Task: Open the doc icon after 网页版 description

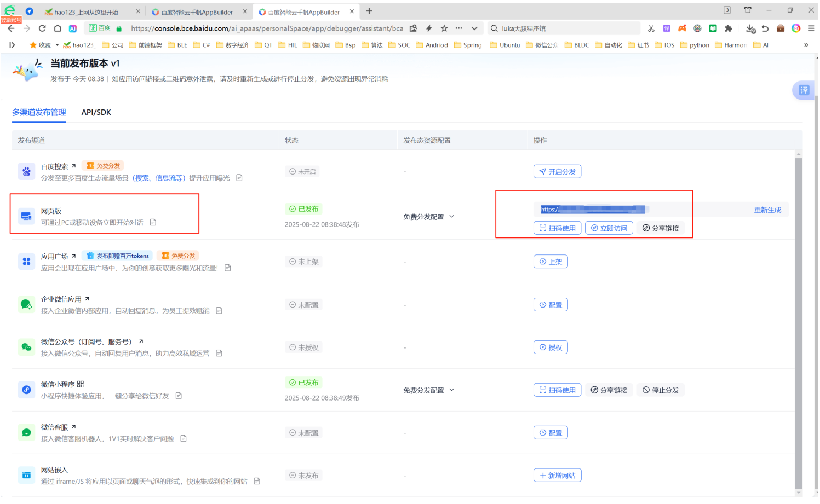Action: pos(153,222)
